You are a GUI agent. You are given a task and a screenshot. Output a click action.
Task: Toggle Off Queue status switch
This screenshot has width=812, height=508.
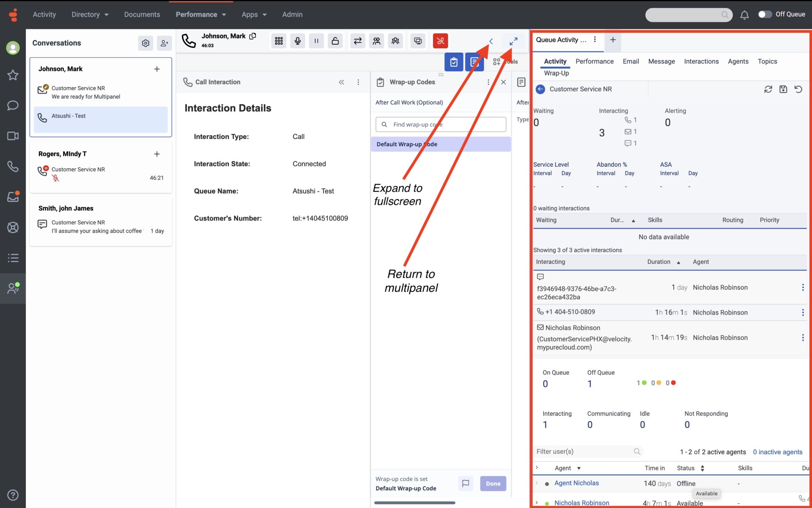(x=765, y=14)
